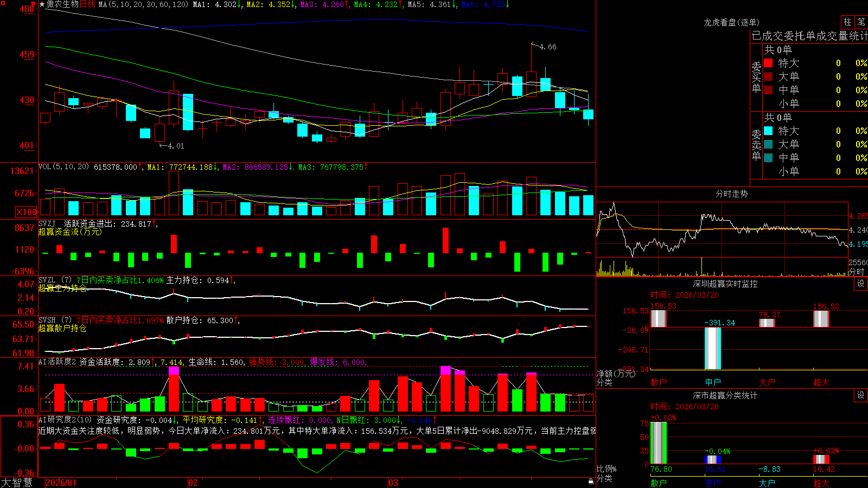Click the 委买单 vertical section label
This screenshot has height=488, width=868.
tap(756, 77)
